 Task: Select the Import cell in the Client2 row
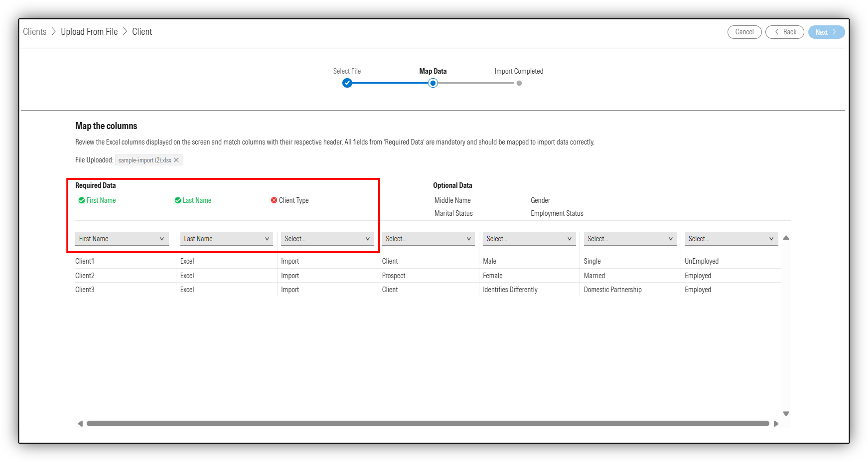coord(290,276)
